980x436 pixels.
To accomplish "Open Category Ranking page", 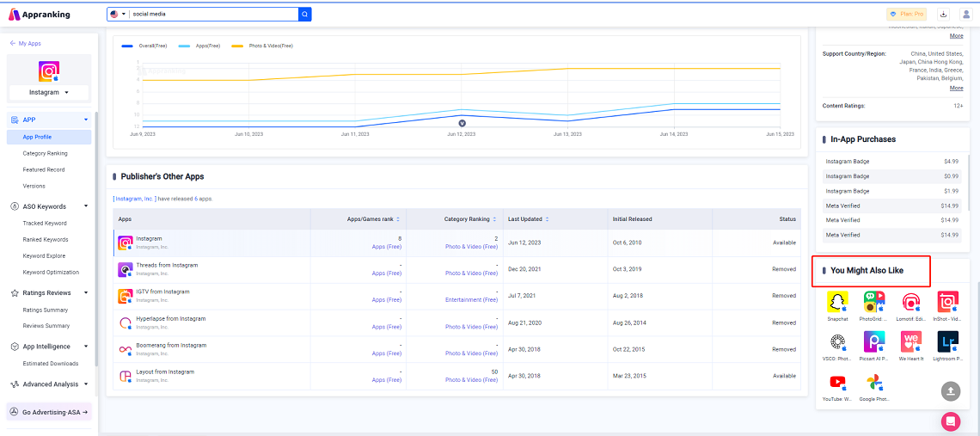I will (x=45, y=153).
